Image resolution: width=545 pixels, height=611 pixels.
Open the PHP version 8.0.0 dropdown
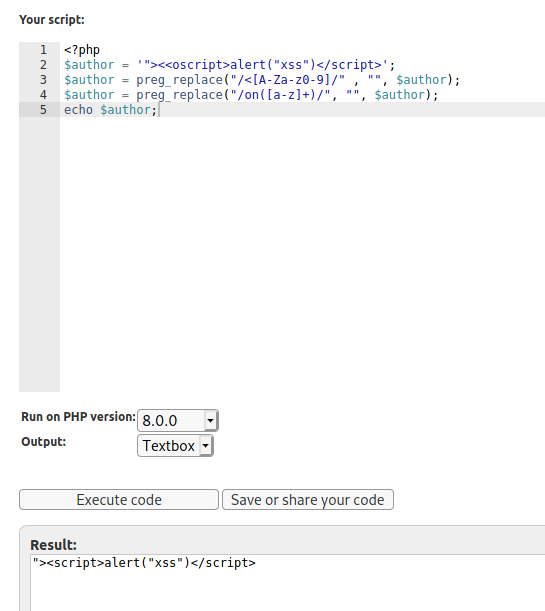pyautogui.click(x=178, y=420)
